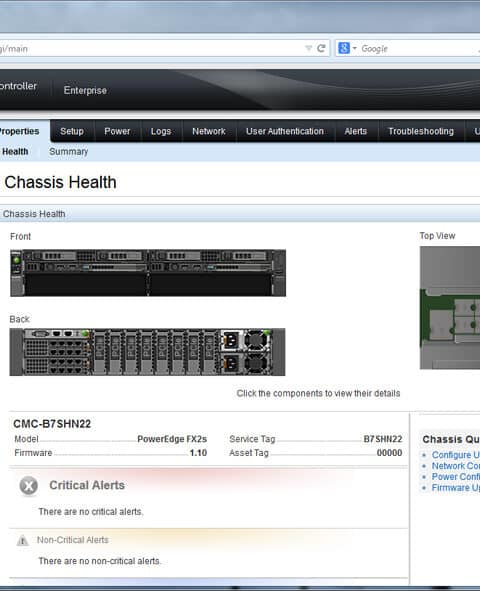The width and height of the screenshot is (480, 591).
Task: Switch to User Authentication tab
Action: coord(285,131)
